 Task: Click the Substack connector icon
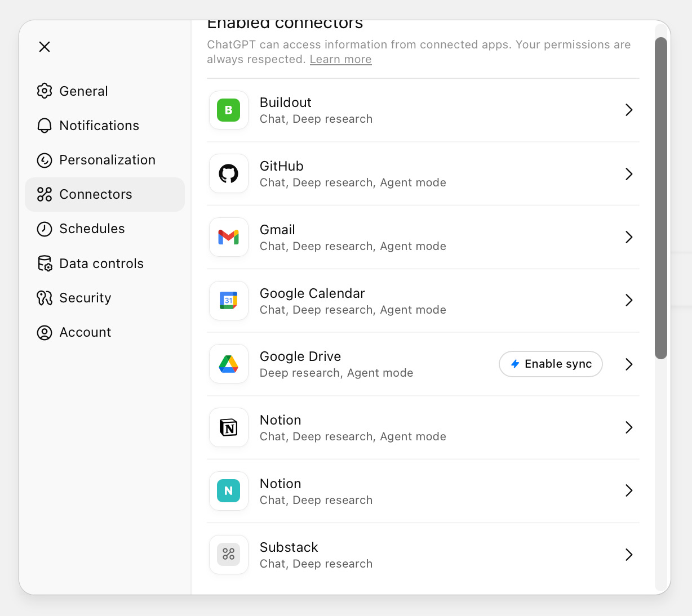[x=229, y=555]
